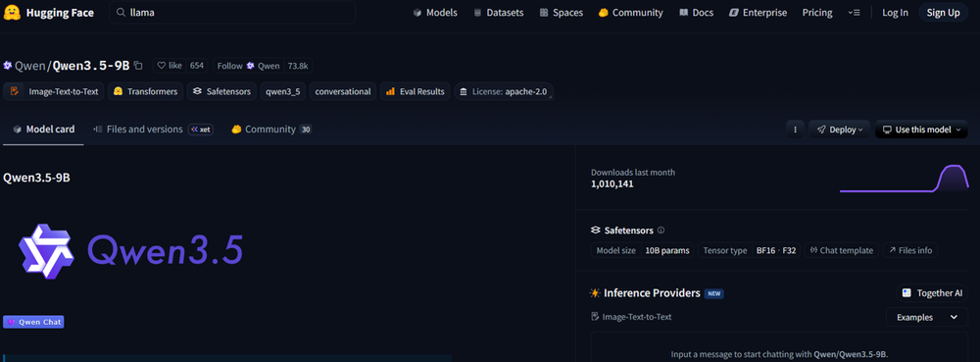Click the 10B params model size value
Viewport: 980px width, 362px height.
[667, 250]
